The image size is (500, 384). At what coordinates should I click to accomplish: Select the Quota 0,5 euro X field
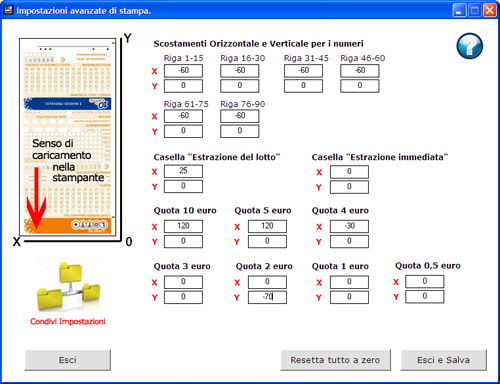coord(425,281)
